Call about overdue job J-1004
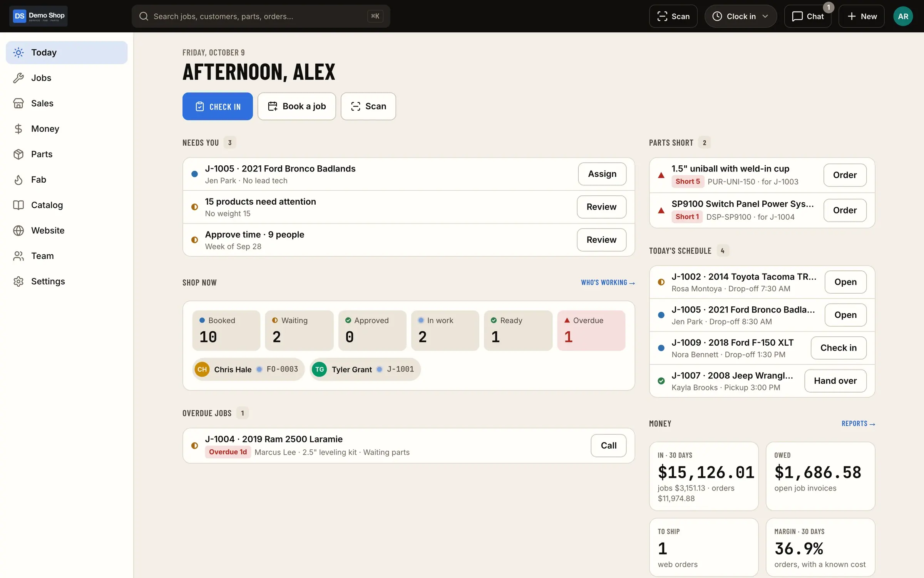The height and width of the screenshot is (578, 924). 608,445
